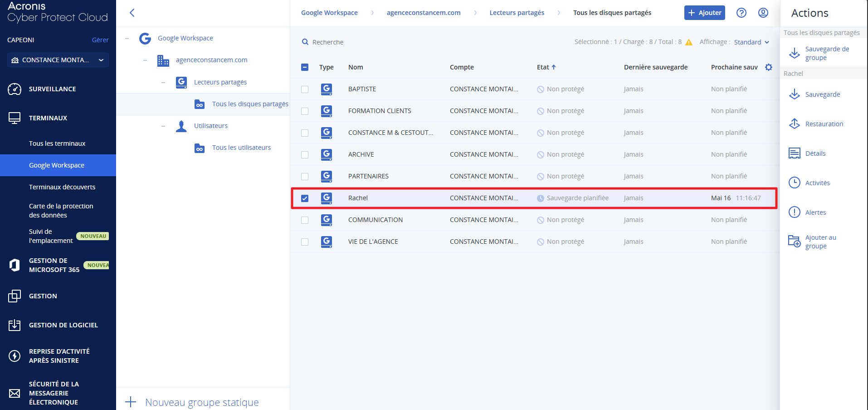The width and height of the screenshot is (868, 410).
Task: Check the BAPTISTE row checkbox
Action: (x=305, y=89)
